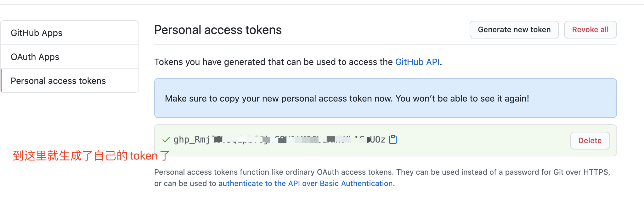Image resolution: width=644 pixels, height=210 pixels.
Task: Copy the new token with clipboard icon
Action: click(393, 139)
